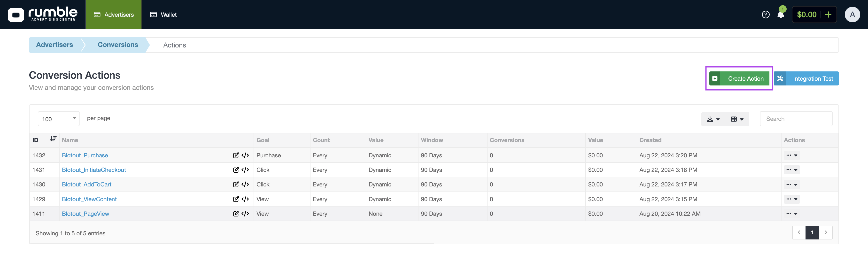Click into the Search input field

click(x=796, y=119)
